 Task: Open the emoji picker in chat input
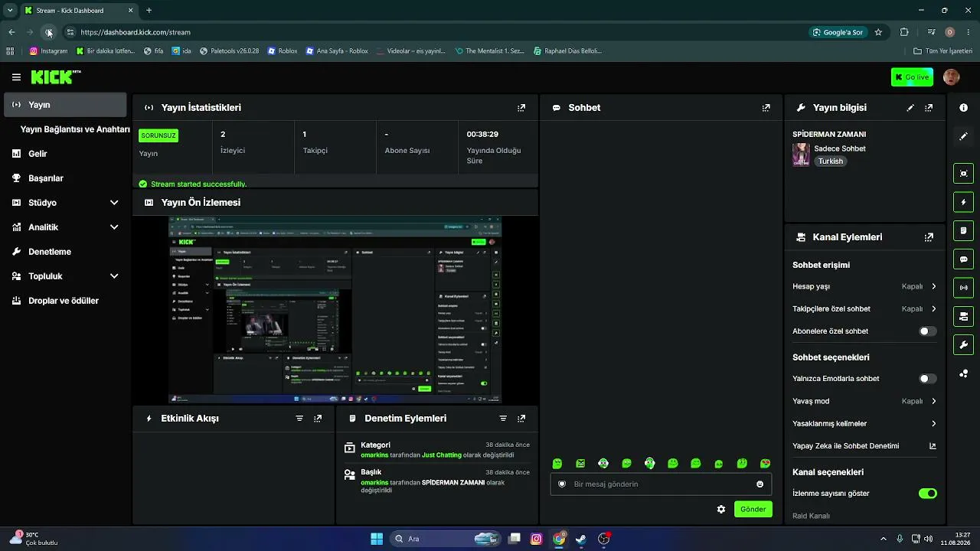[x=759, y=484]
